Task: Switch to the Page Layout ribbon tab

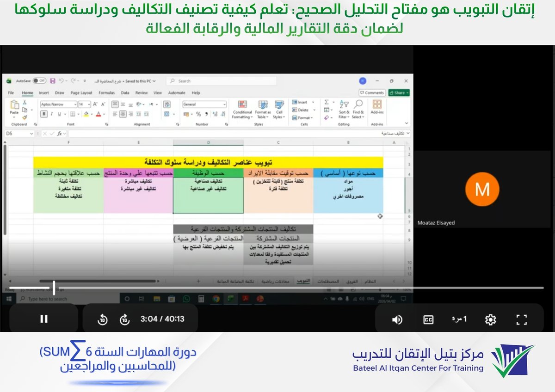Action: (81, 92)
